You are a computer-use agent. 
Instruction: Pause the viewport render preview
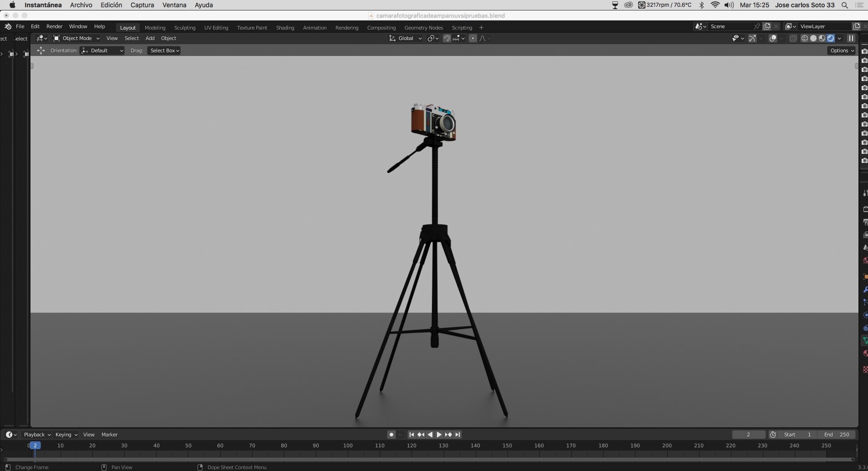(x=851, y=38)
